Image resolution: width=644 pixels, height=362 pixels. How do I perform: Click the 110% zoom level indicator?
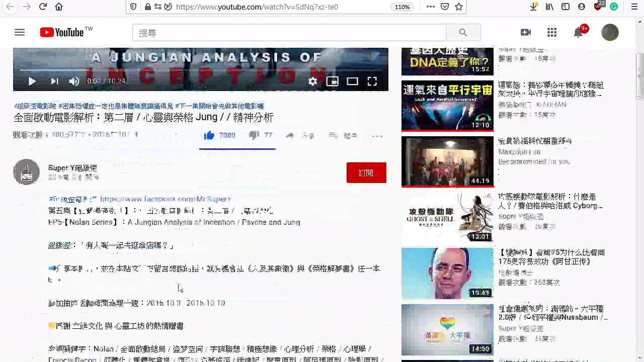point(402,7)
